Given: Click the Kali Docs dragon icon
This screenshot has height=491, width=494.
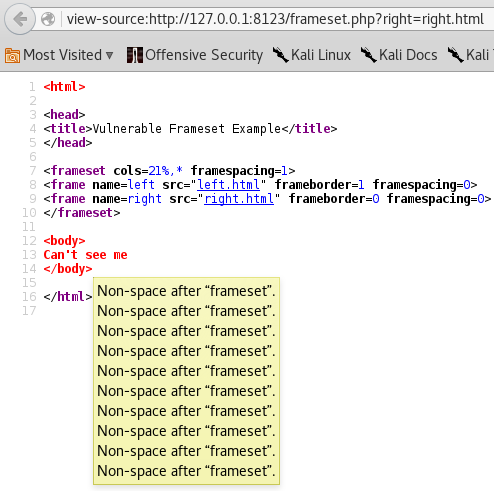Looking at the screenshot, I should (368, 55).
